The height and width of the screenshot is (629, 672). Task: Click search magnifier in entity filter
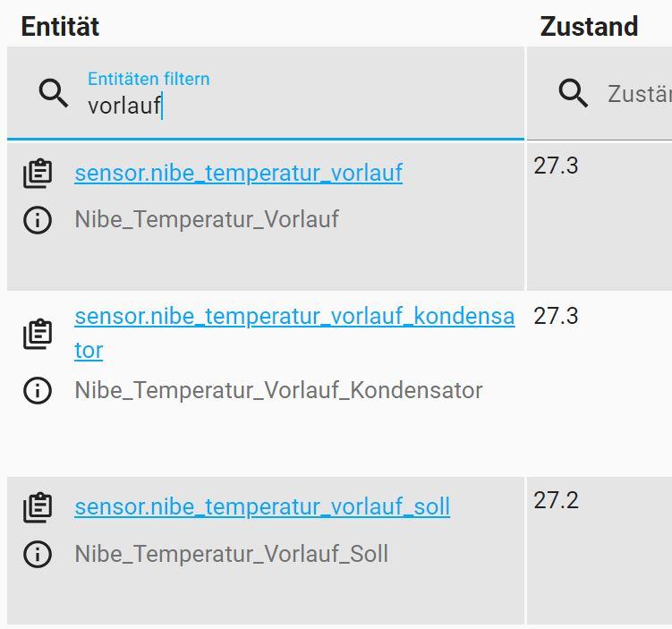[54, 93]
